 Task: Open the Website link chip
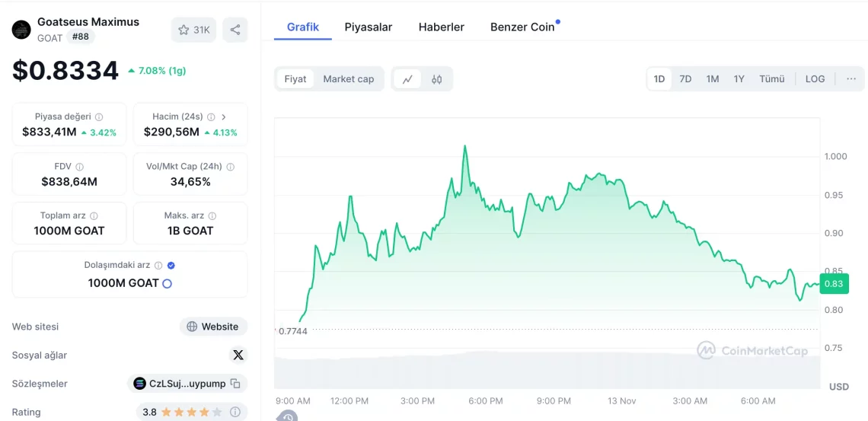[213, 327]
